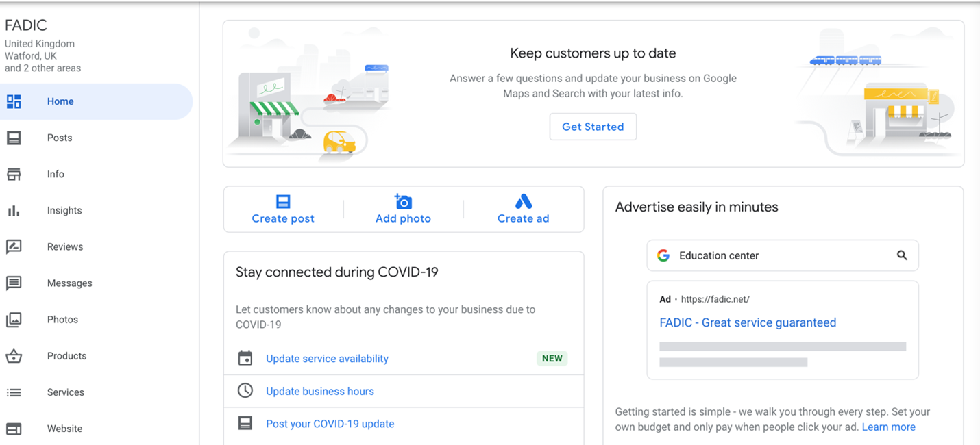Viewport: 980px width, 445px height.
Task: Click the Photos gallery icon
Action: (14, 320)
